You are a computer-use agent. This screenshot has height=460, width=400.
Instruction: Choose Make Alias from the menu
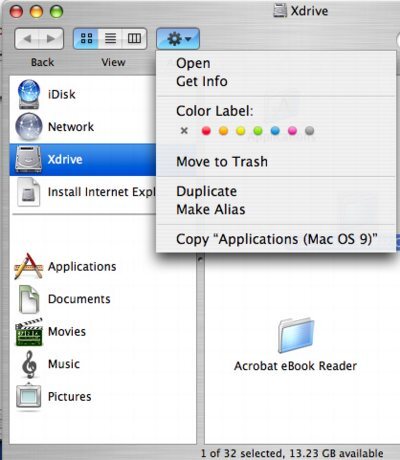point(276,210)
